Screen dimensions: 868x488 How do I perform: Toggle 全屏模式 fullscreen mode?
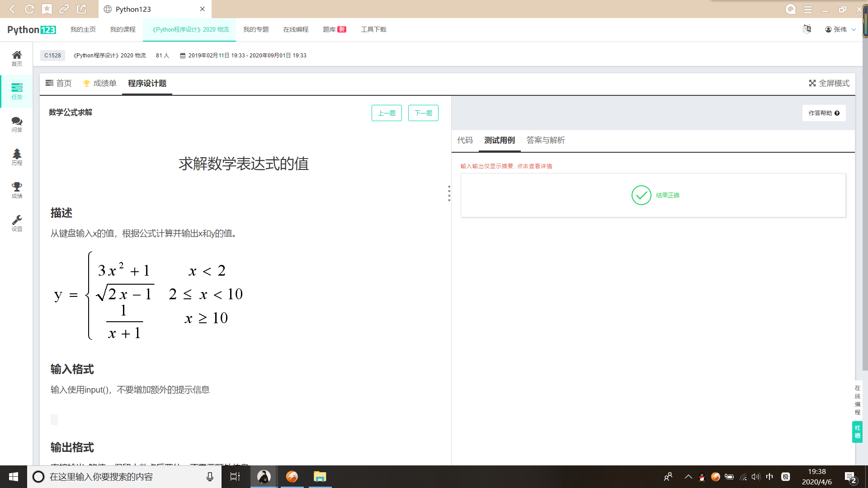829,83
